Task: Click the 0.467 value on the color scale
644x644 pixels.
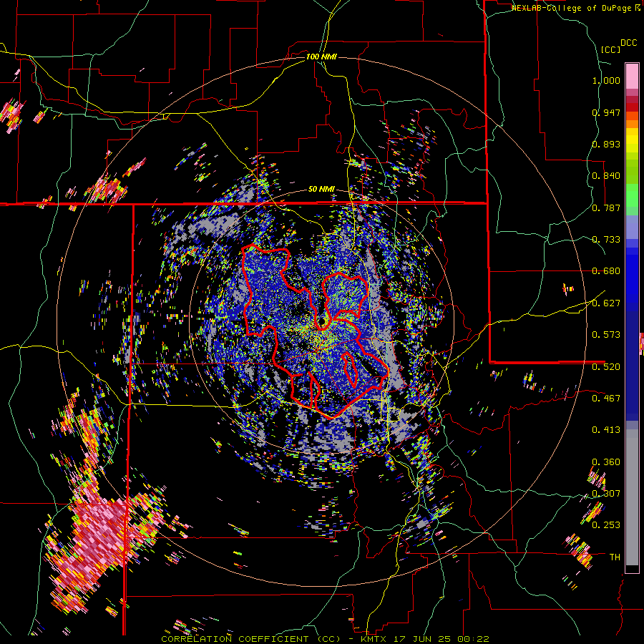Action: (606, 398)
